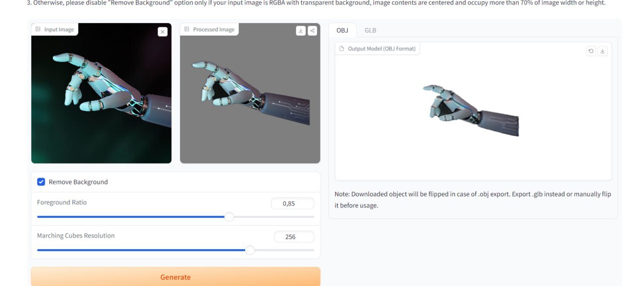Download the OBJ output model
Viewport: 644px width, 286px height.
coord(603,51)
